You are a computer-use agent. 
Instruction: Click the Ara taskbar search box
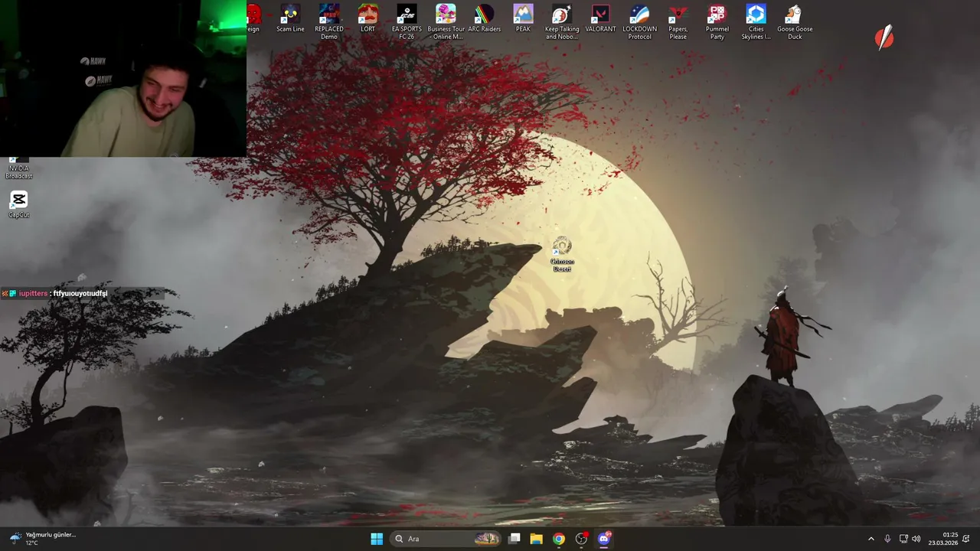[x=446, y=539]
